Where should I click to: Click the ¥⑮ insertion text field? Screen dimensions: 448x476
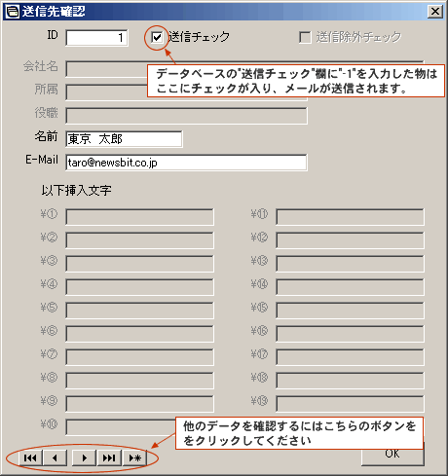pos(350,311)
